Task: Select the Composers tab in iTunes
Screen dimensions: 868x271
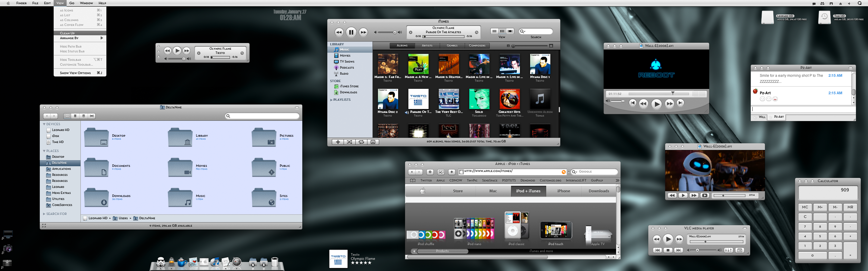Action: click(477, 45)
